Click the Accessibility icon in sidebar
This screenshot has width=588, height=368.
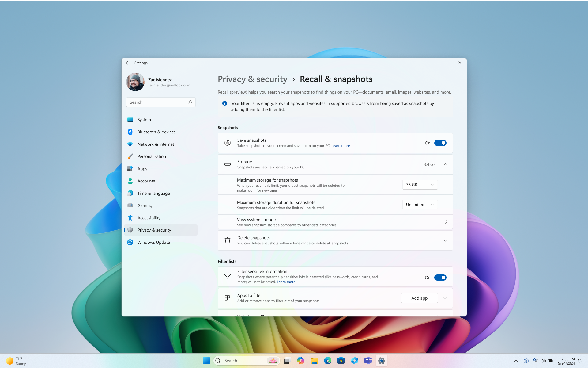[x=130, y=217]
